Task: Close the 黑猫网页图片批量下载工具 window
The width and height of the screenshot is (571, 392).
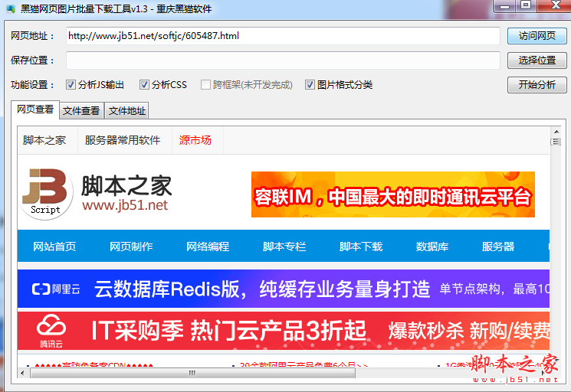Action: click(x=556, y=6)
